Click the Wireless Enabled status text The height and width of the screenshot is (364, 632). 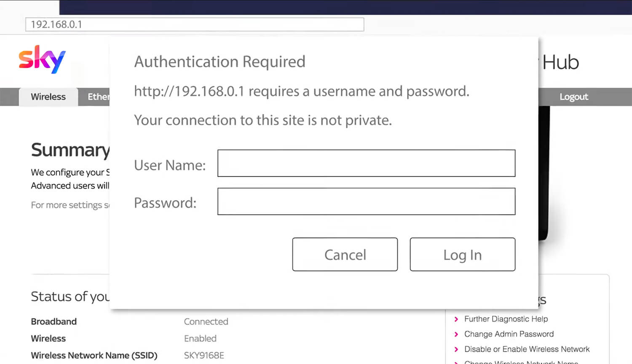coord(200,338)
